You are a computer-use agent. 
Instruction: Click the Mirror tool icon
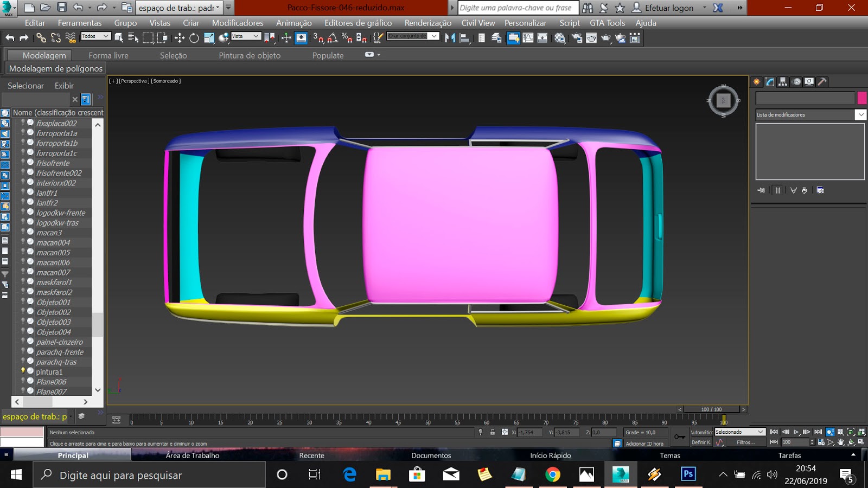coord(450,38)
